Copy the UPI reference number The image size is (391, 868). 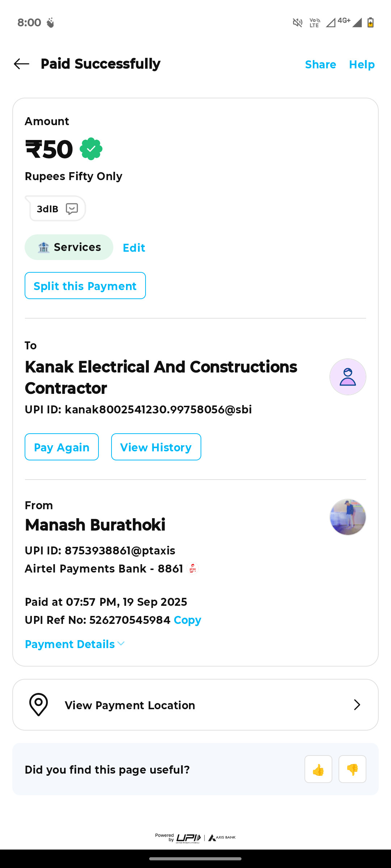click(187, 620)
